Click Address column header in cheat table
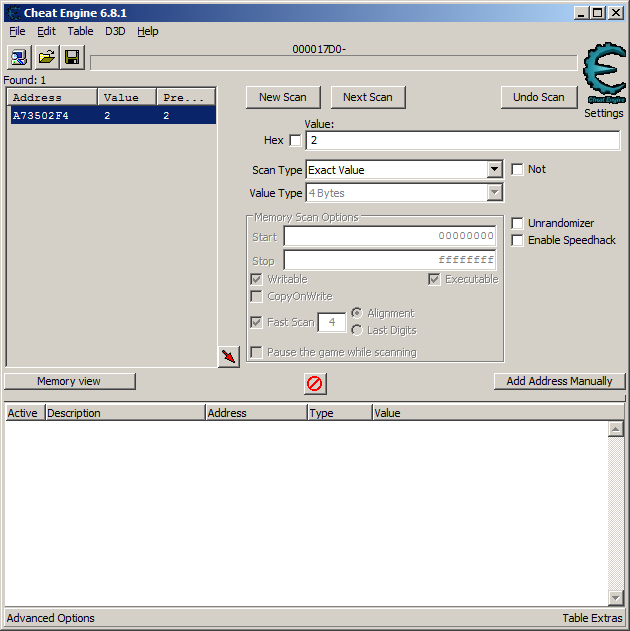This screenshot has height=631, width=630. tap(256, 413)
